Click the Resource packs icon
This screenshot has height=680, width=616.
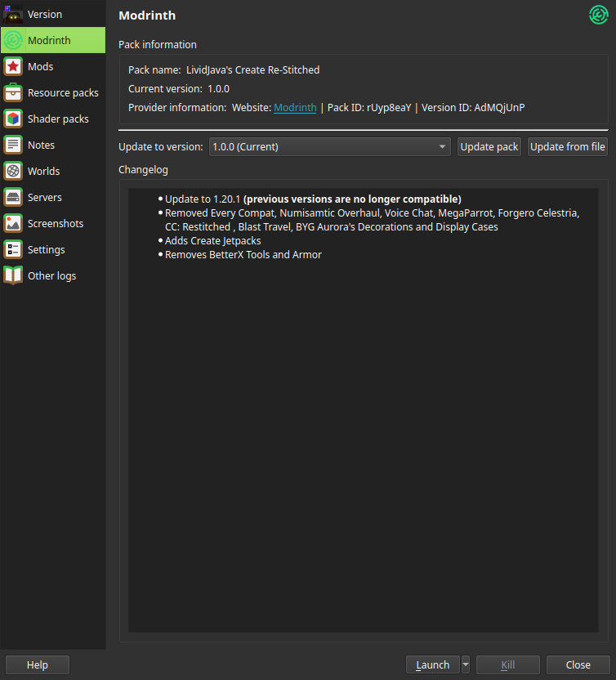coord(13,92)
